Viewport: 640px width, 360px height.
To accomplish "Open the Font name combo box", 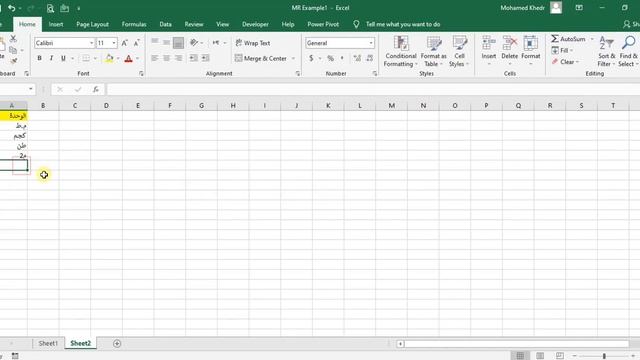I will point(64,43).
